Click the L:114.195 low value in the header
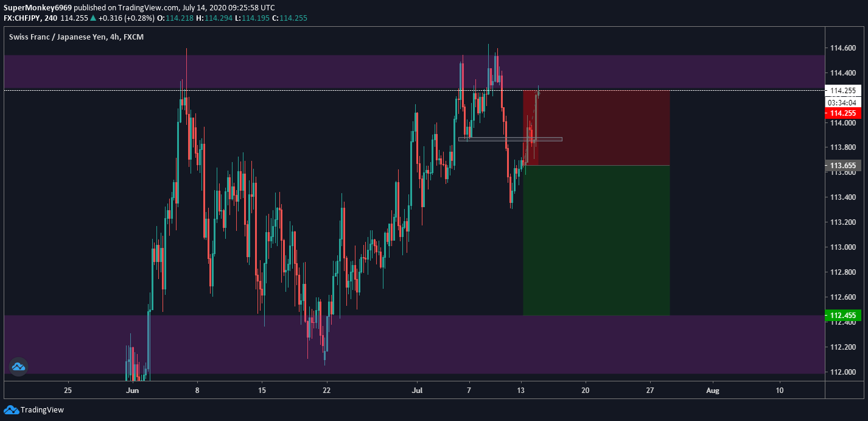The width and height of the screenshot is (868, 421). 252,18
